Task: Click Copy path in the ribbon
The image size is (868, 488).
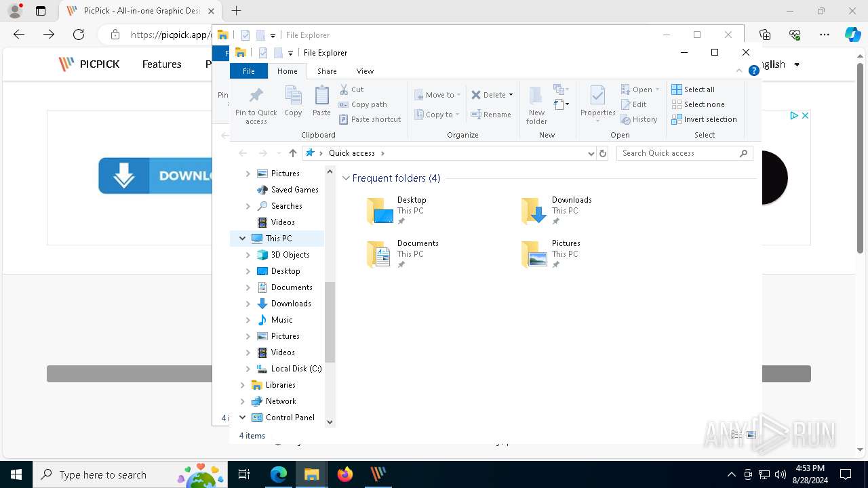Action: (x=363, y=104)
